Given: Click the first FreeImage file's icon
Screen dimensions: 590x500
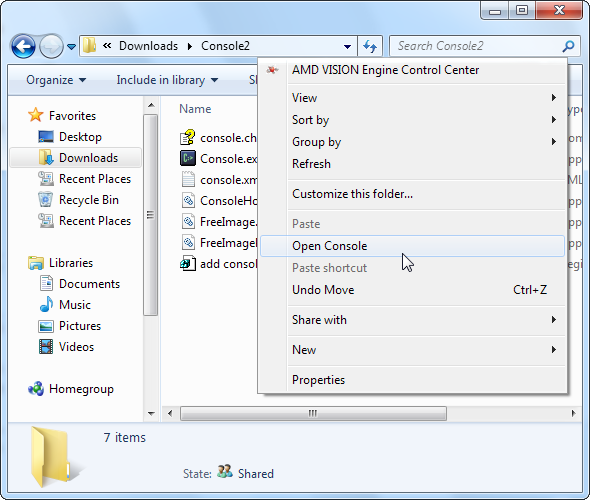Looking at the screenshot, I should pos(188,221).
